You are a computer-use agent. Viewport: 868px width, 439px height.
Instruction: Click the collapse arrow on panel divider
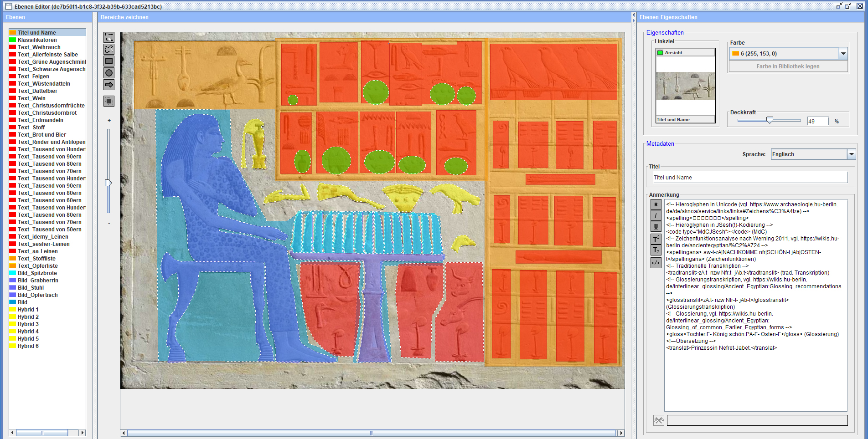(633, 16)
